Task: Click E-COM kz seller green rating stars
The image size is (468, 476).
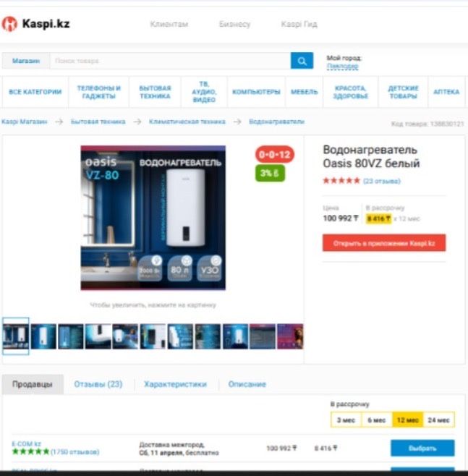Action: 30,451
